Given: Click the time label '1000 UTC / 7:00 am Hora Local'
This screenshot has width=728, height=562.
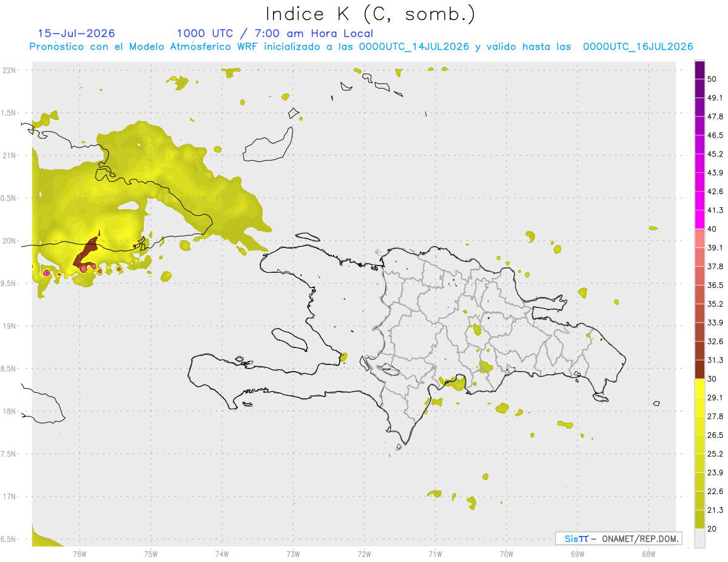Looking at the screenshot, I should pos(275,33).
